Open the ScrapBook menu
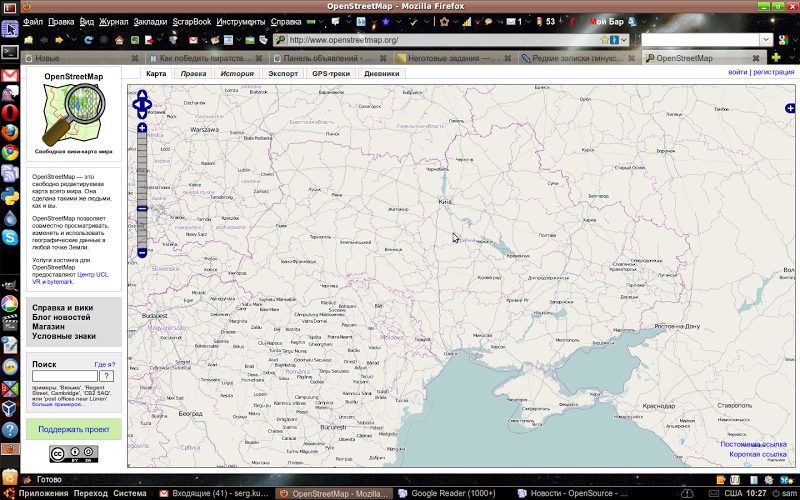The image size is (800, 500). point(192,22)
